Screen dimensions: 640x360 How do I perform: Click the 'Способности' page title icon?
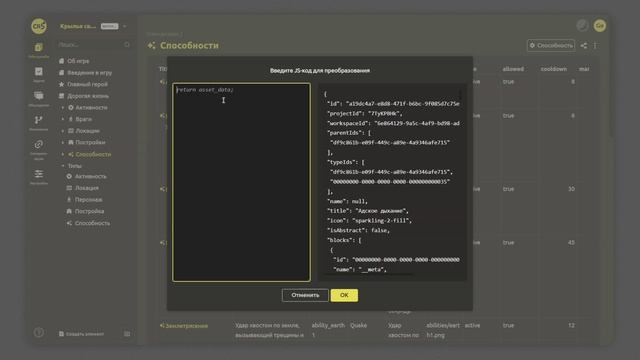click(x=152, y=45)
